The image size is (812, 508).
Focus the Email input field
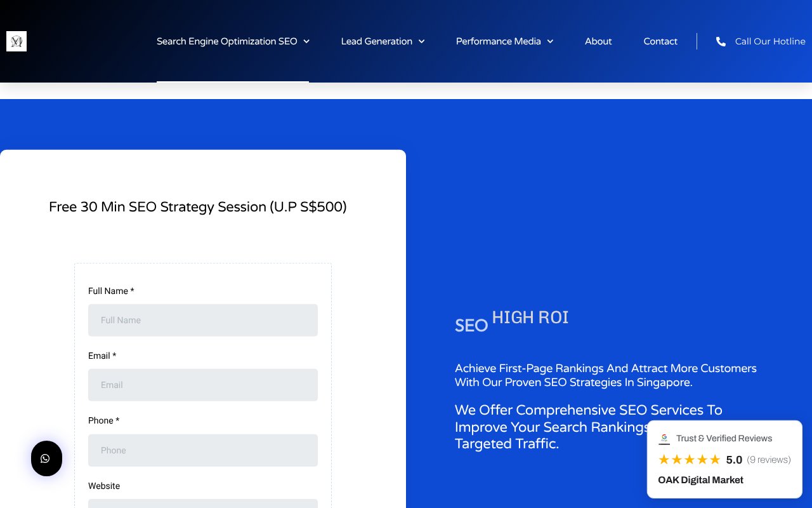203,385
